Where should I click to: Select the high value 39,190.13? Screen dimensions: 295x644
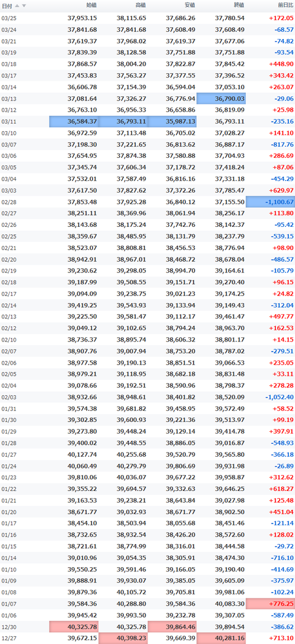(132, 362)
